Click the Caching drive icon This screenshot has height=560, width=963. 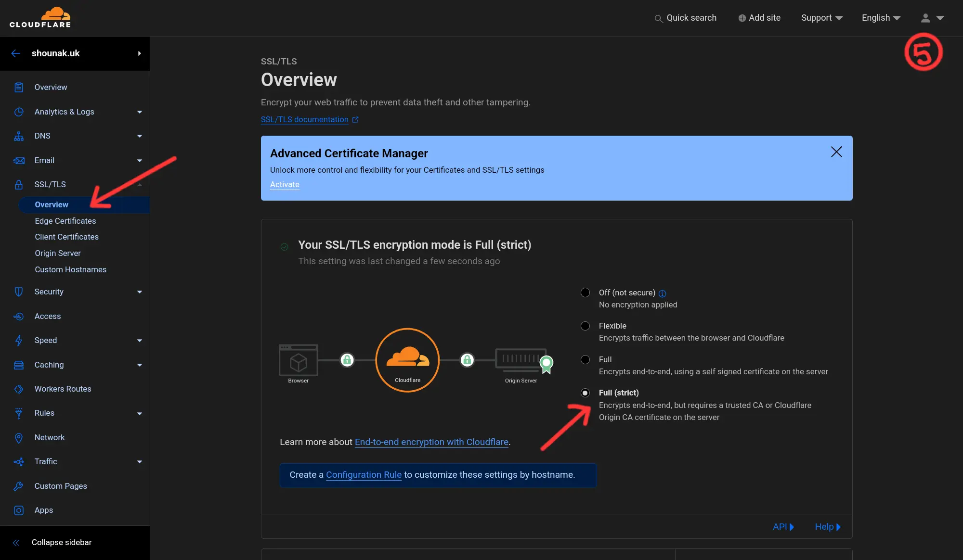pyautogui.click(x=19, y=365)
